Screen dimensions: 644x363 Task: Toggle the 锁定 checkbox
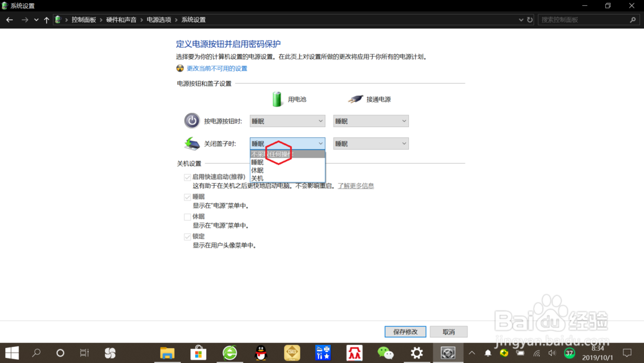187,237
